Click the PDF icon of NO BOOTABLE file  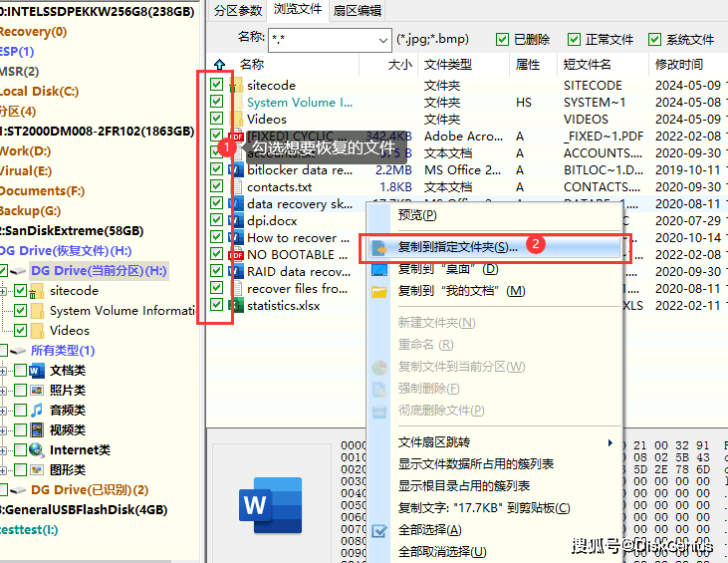pos(236,254)
